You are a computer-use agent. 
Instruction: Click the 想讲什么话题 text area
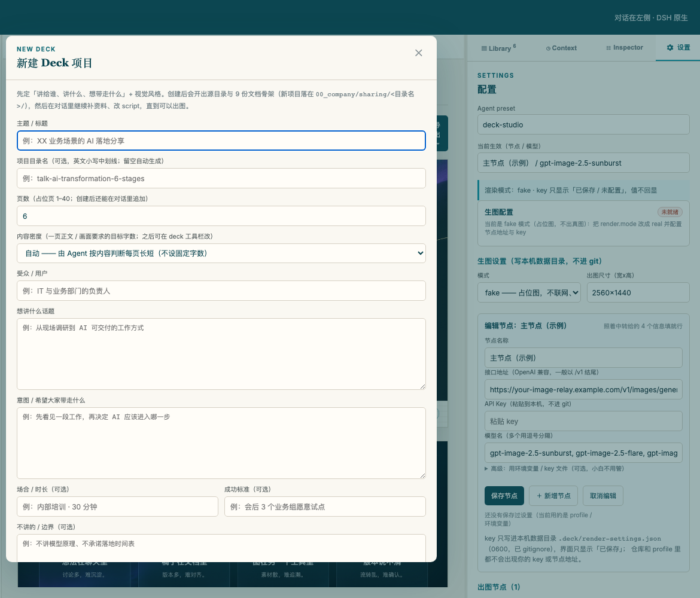[x=221, y=354]
